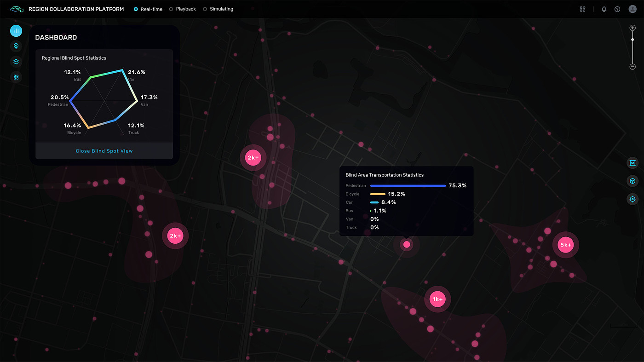Image resolution: width=644 pixels, height=362 pixels.
Task: Click the locate target icon on right
Action: point(632,199)
